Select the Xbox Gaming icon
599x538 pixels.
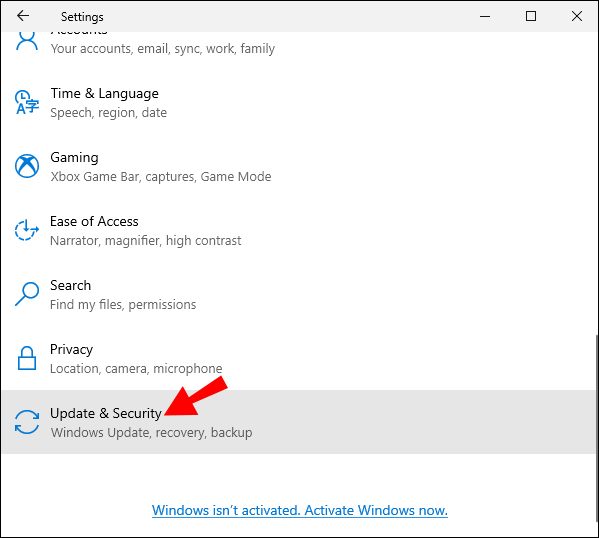click(27, 166)
